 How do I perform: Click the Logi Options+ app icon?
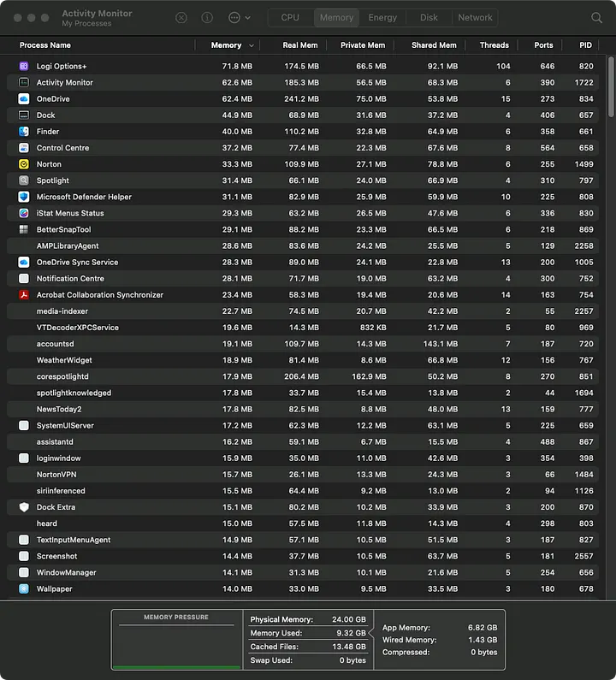[x=24, y=66]
